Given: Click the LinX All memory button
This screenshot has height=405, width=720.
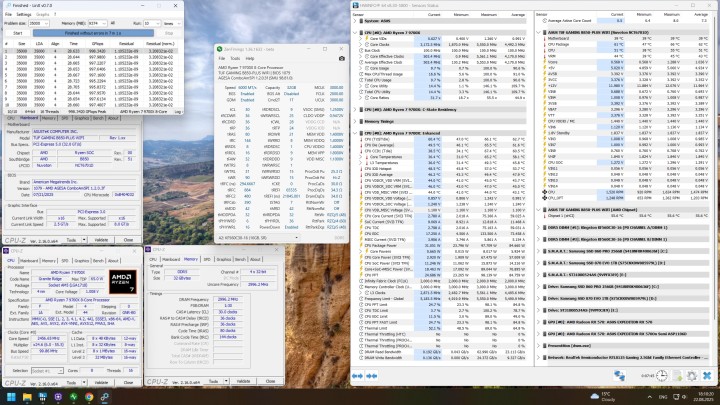Looking at the screenshot, I should [113, 23].
